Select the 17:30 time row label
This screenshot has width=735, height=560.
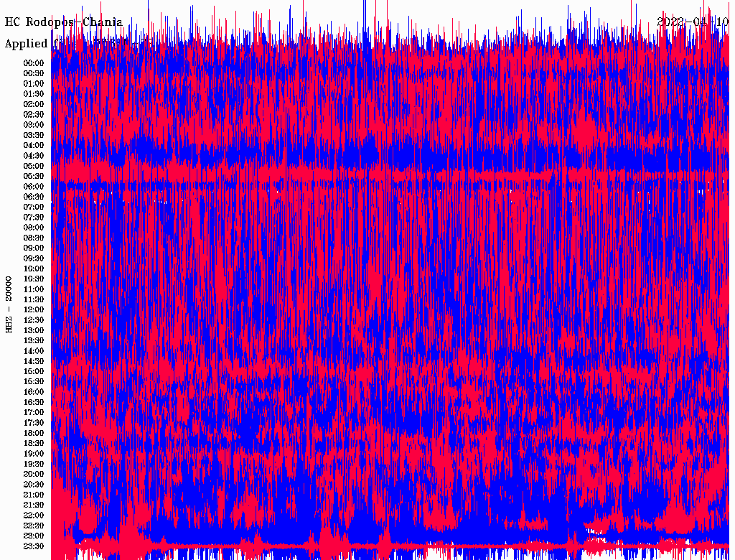[34, 423]
